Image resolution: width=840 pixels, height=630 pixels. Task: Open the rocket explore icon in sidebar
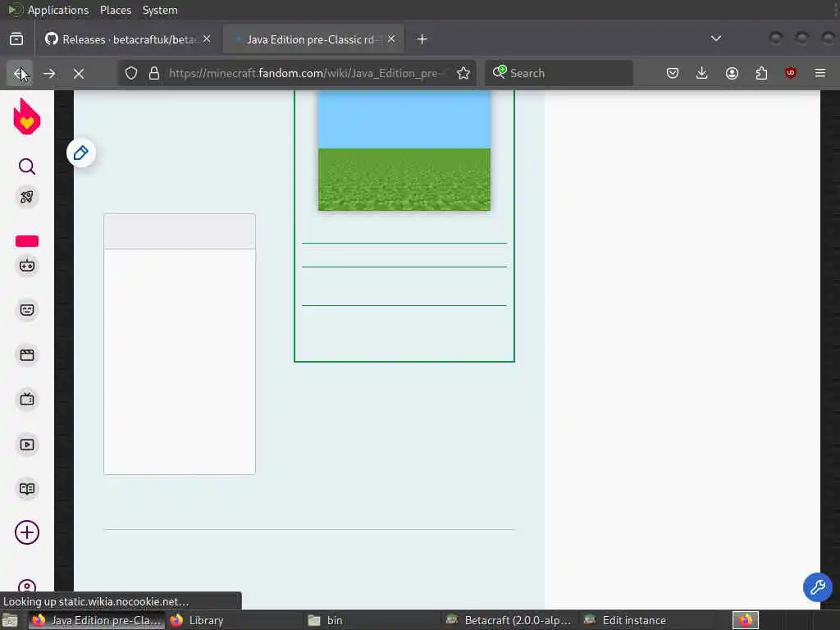(x=27, y=197)
